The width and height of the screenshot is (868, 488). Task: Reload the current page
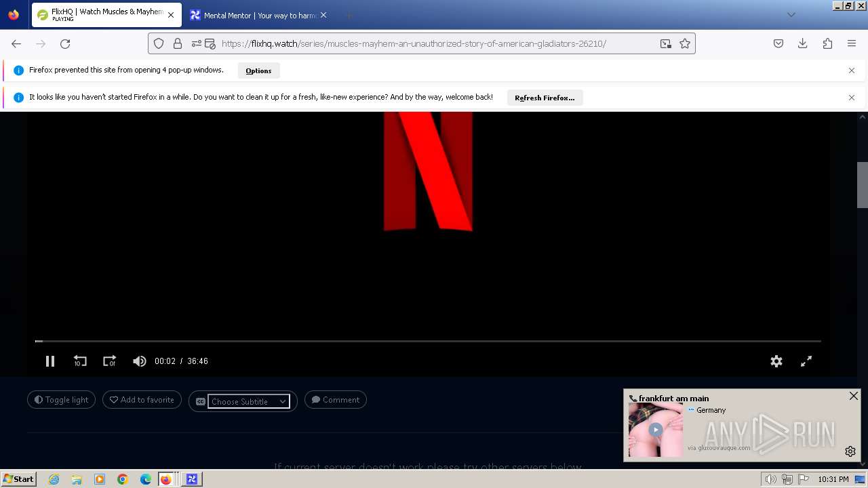(65, 43)
